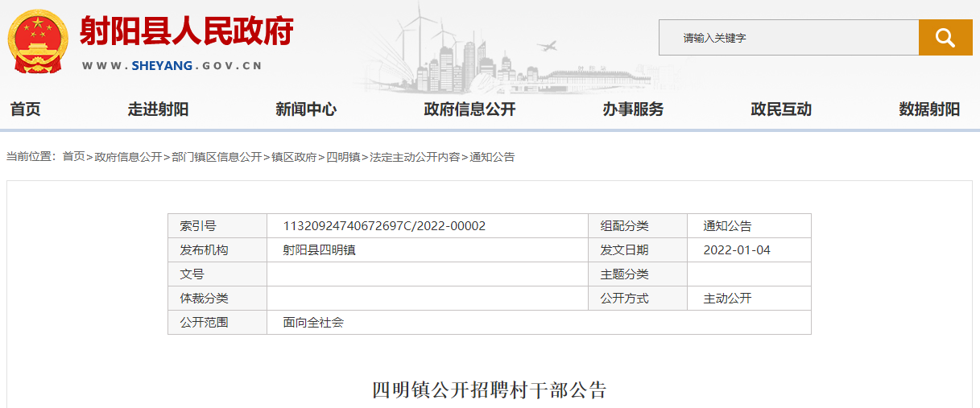Click the national emblem logo

click(38, 41)
